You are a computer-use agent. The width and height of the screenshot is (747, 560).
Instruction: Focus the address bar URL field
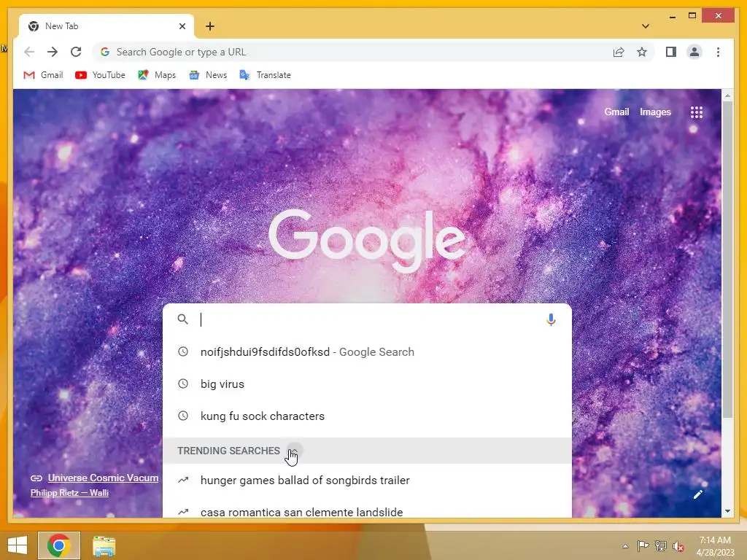[352, 52]
